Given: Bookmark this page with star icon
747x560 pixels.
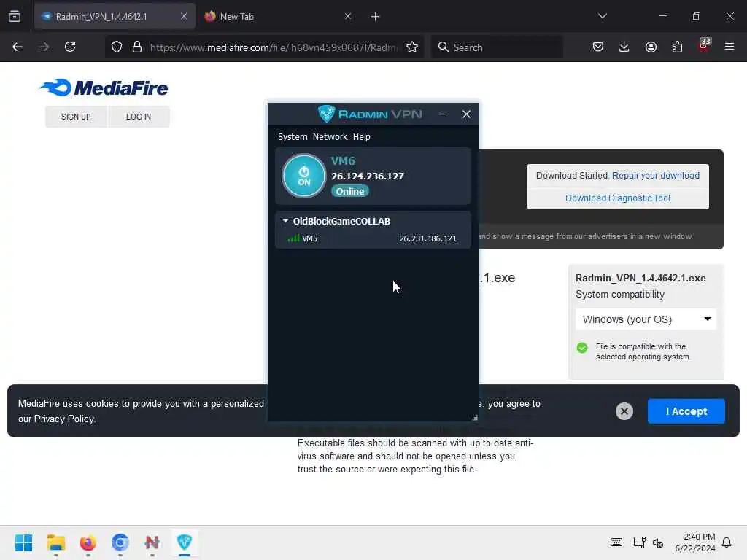Looking at the screenshot, I should (412, 47).
